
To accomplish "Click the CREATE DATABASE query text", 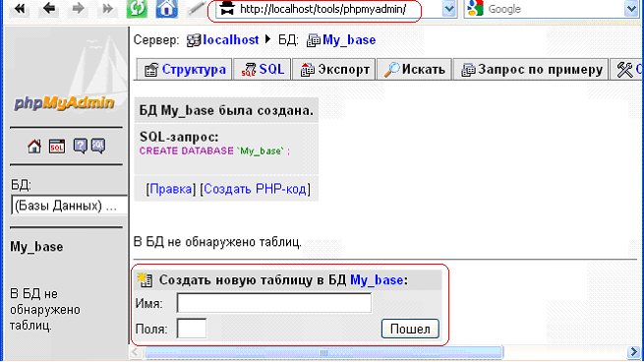I will 214,151.
